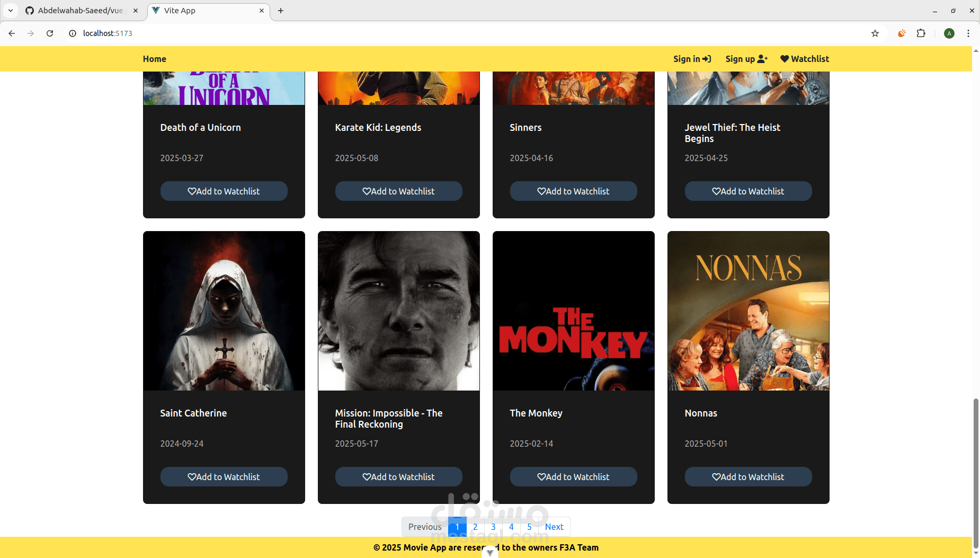This screenshot has height=558, width=980.
Task: Switch to the Abdelwahab-Saeed GitHub tab
Action: pos(82,11)
